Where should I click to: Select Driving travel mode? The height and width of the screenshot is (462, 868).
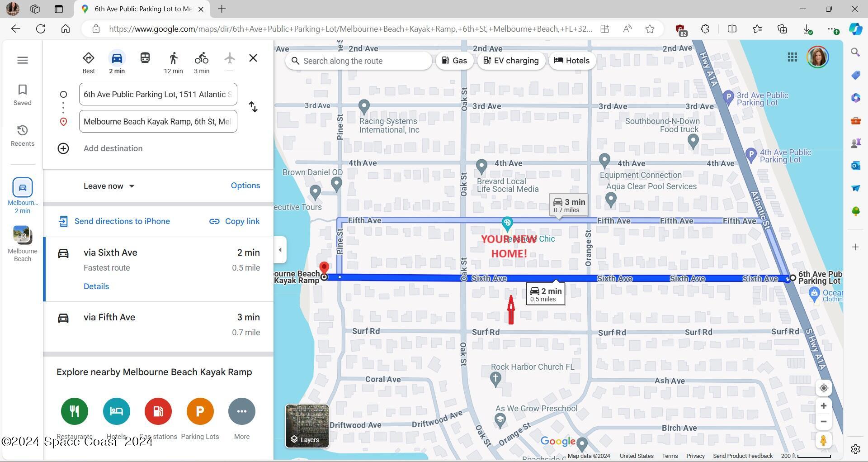pyautogui.click(x=117, y=62)
